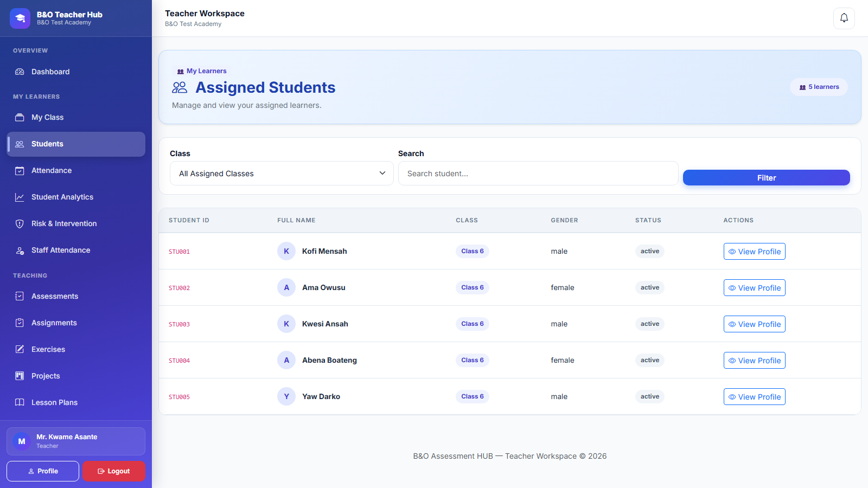
Task: View Profile for Yaw Darko
Action: (755, 397)
